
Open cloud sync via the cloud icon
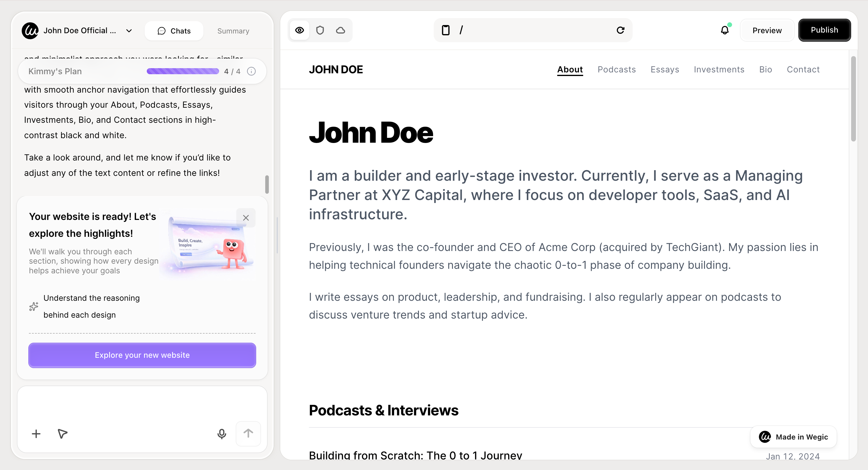pos(341,30)
